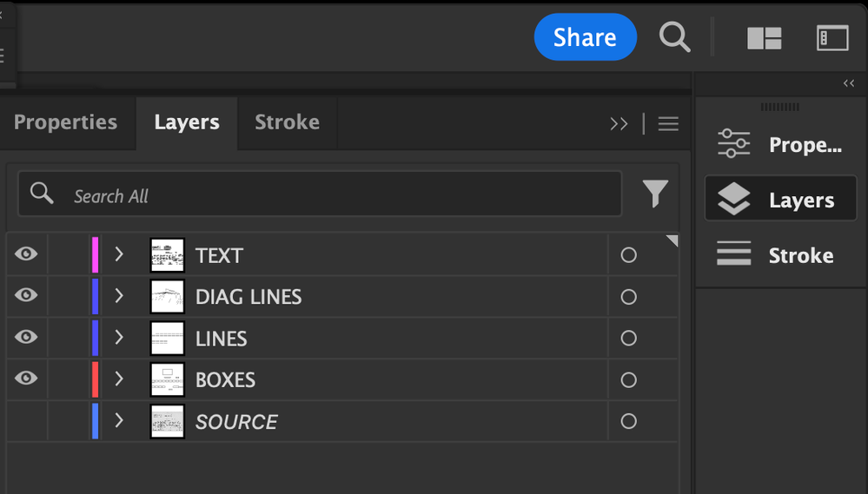Viewport: 868px width, 494px height.
Task: Switch to the Stroke tab
Action: [x=287, y=122]
